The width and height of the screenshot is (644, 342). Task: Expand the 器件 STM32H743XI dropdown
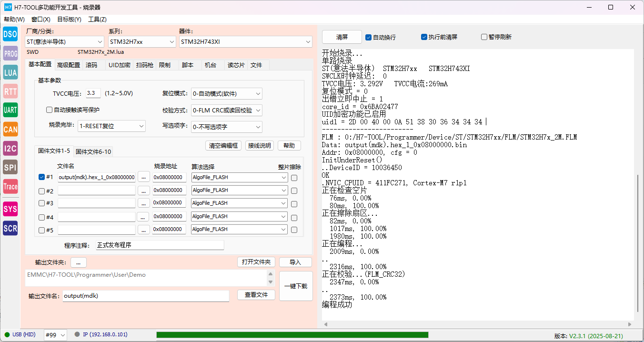[x=246, y=42]
